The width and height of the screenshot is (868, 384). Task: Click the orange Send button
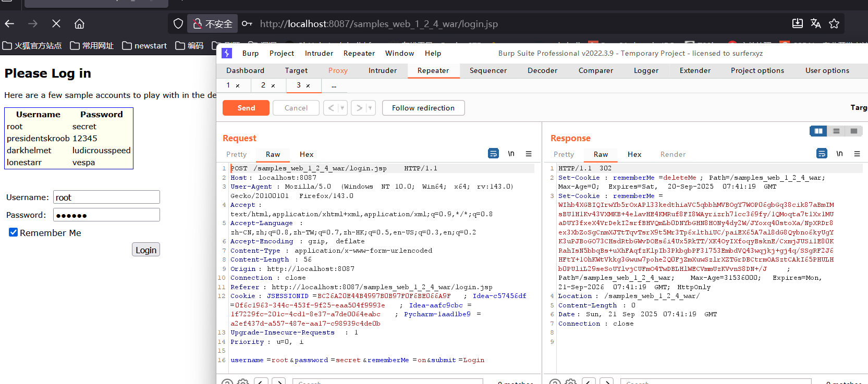pyautogui.click(x=246, y=108)
